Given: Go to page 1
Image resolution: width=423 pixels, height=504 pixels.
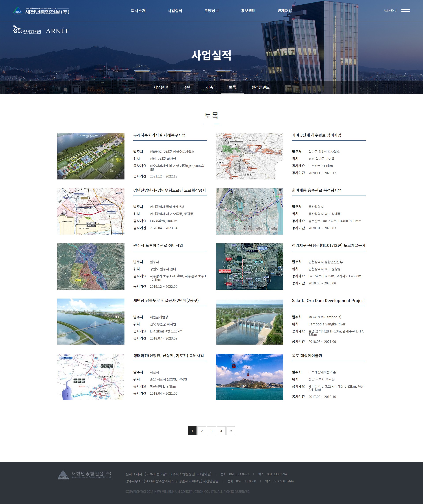Looking at the screenshot, I should coord(192,431).
